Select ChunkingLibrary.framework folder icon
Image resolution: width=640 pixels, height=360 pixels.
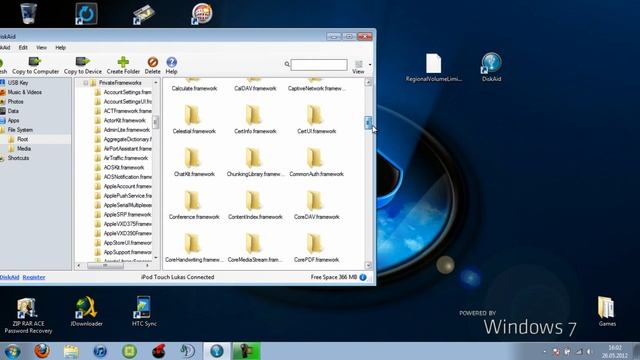(x=253, y=157)
